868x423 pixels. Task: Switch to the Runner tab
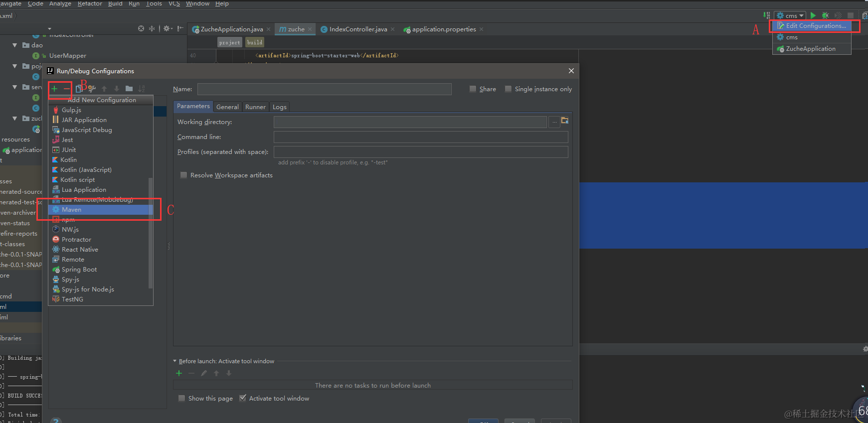coord(255,107)
